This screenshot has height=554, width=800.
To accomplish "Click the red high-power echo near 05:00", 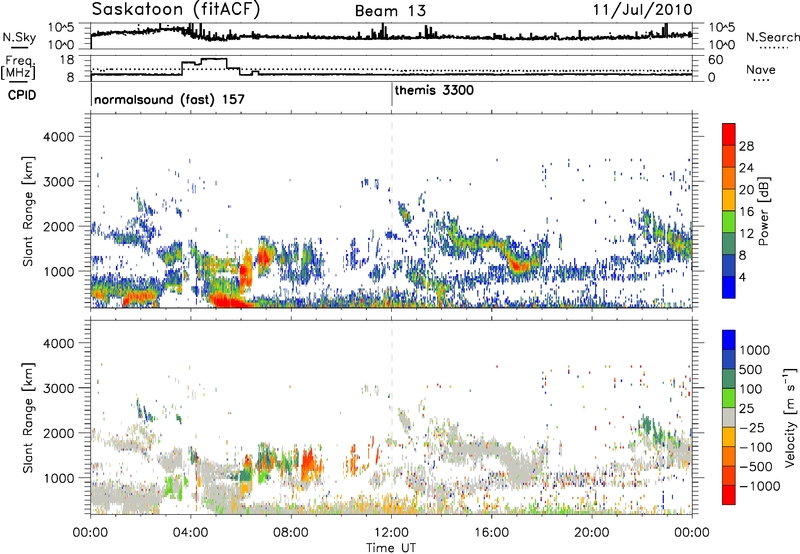I will 228,301.
